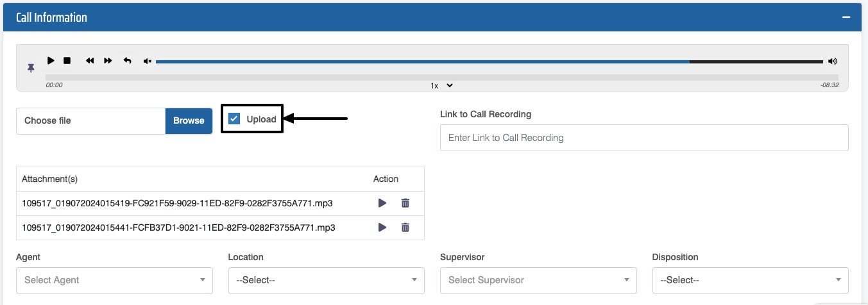Stop the audio playback

tap(67, 61)
